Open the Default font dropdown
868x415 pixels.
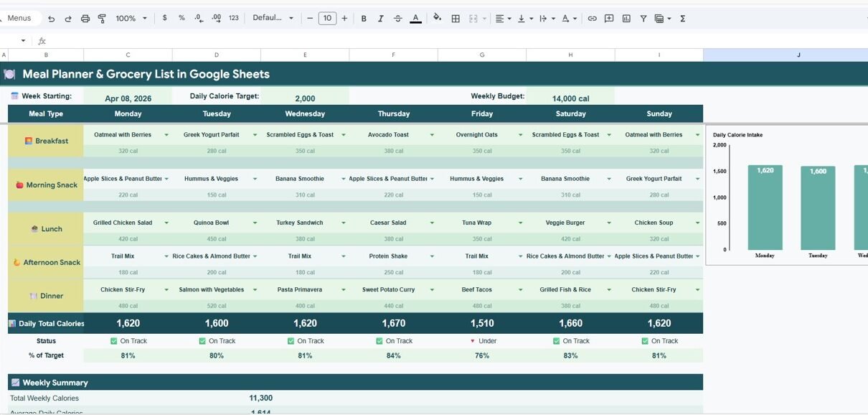coord(273,19)
